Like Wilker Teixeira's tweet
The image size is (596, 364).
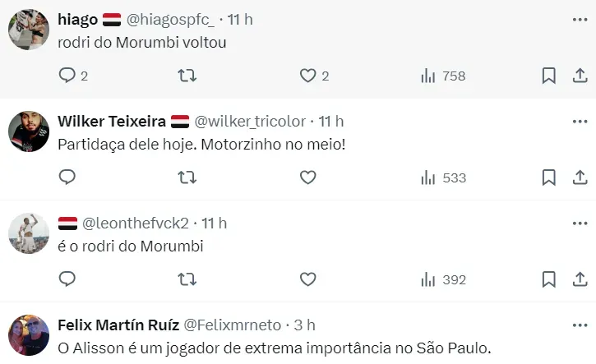coord(307,177)
